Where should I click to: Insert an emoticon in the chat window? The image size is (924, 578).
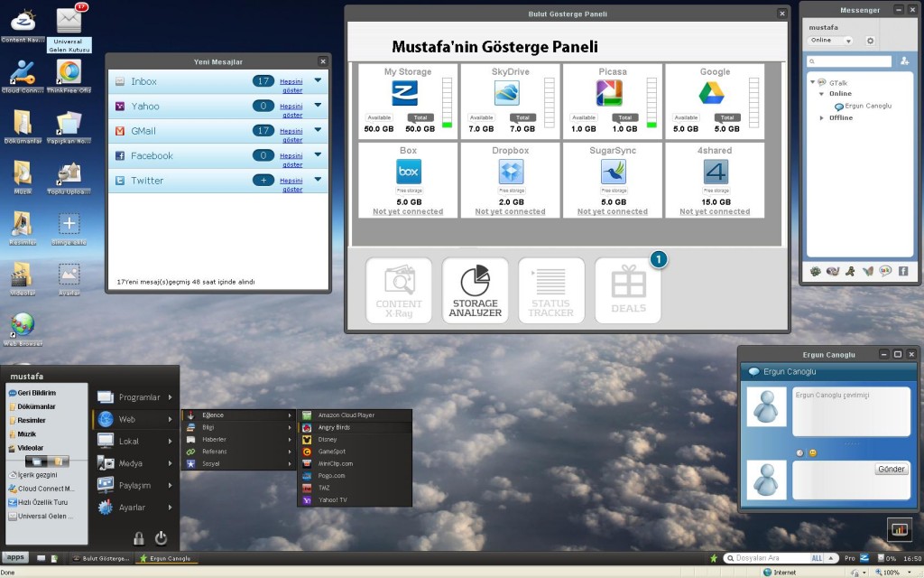tap(813, 453)
